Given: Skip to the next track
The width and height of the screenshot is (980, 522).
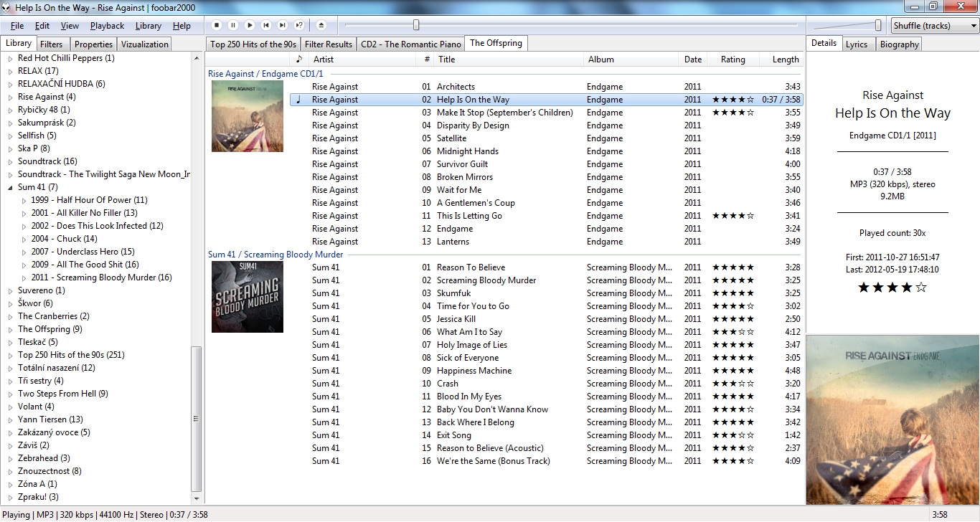Looking at the screenshot, I should pos(283,25).
